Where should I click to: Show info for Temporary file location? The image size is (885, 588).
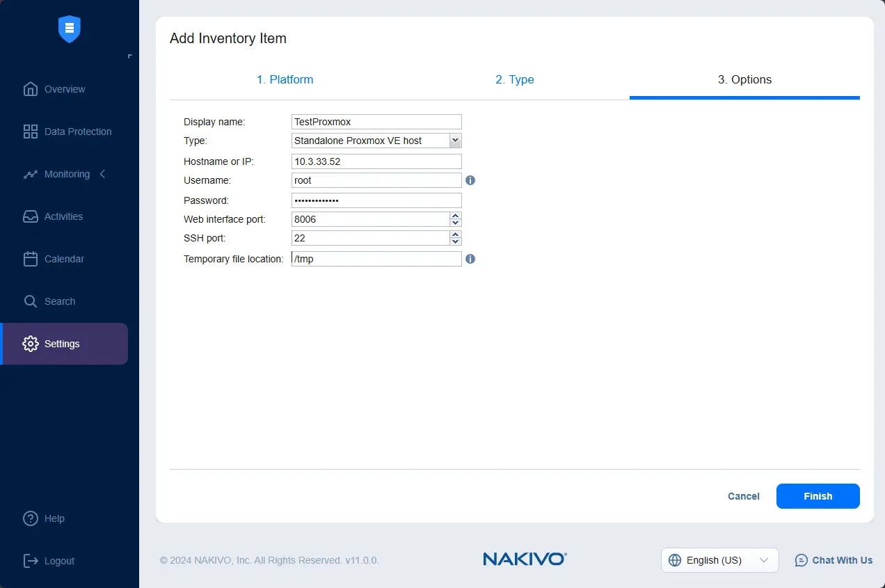coord(470,259)
